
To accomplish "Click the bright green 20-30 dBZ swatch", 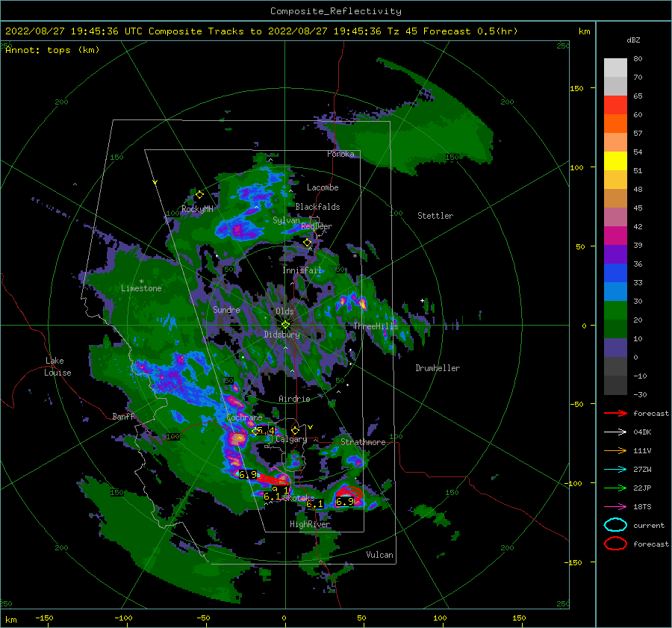I will point(615,311).
